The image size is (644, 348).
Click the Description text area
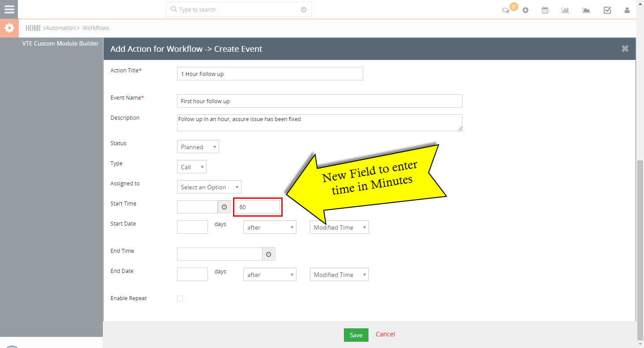(x=320, y=123)
